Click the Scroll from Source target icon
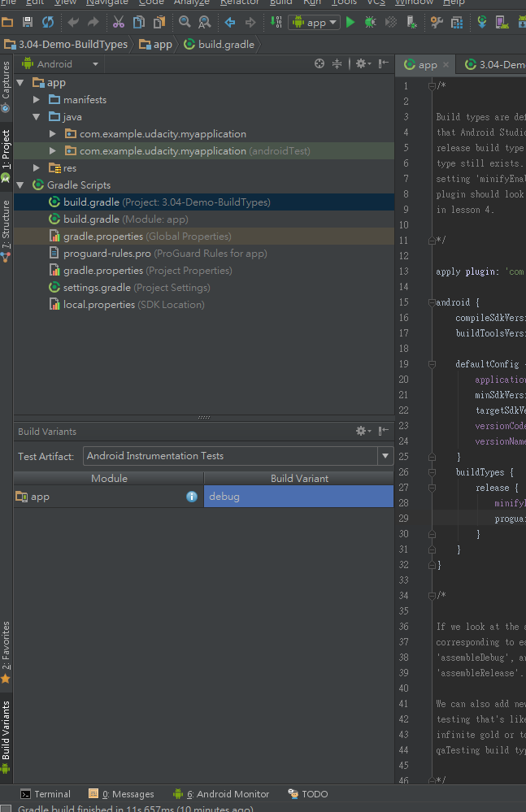Viewport: 526px width, 812px height. point(320,63)
